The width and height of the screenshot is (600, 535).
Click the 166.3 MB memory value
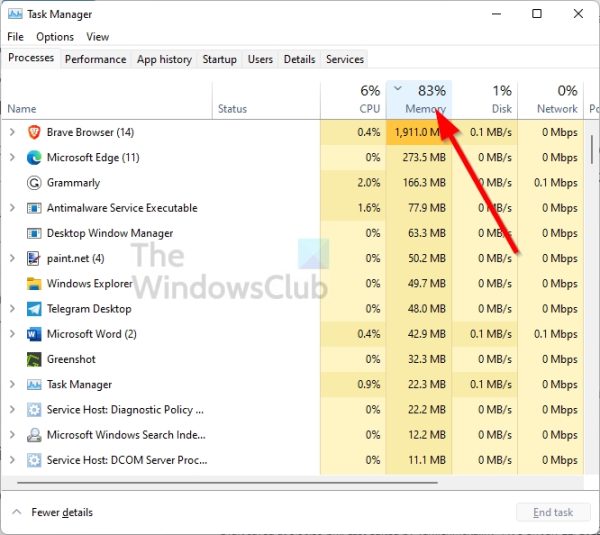424,183
